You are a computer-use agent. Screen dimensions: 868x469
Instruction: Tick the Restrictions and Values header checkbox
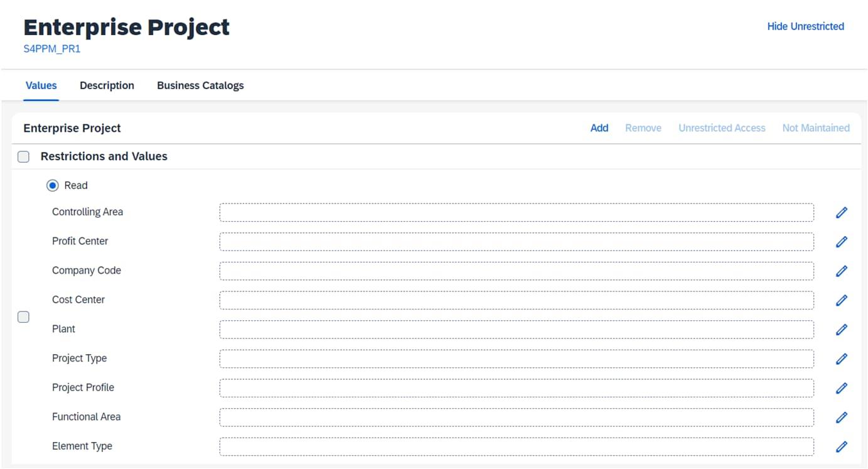[x=24, y=157]
